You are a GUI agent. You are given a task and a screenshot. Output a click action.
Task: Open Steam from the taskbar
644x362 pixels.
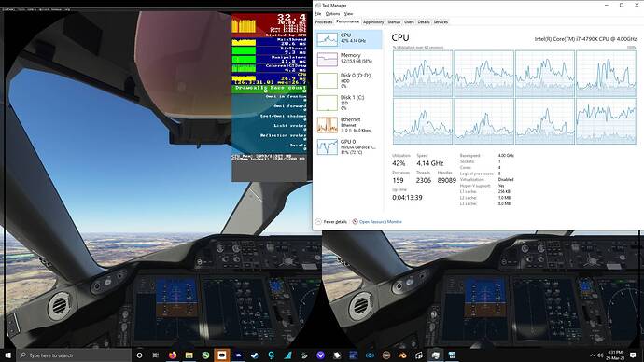(x=255, y=355)
